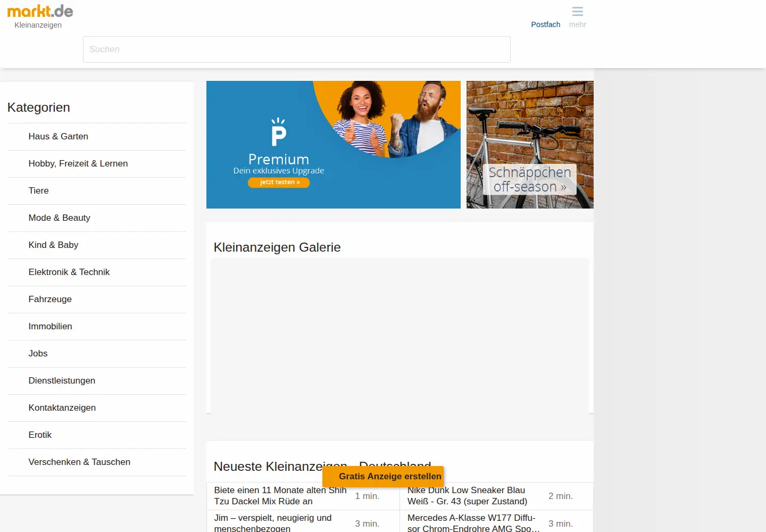Open the hamburger 'mehr' menu icon
The width and height of the screenshot is (766, 532).
[x=577, y=12]
